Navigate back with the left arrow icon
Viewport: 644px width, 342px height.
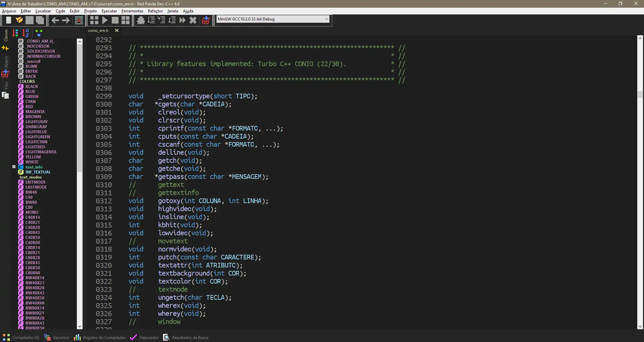[55, 20]
